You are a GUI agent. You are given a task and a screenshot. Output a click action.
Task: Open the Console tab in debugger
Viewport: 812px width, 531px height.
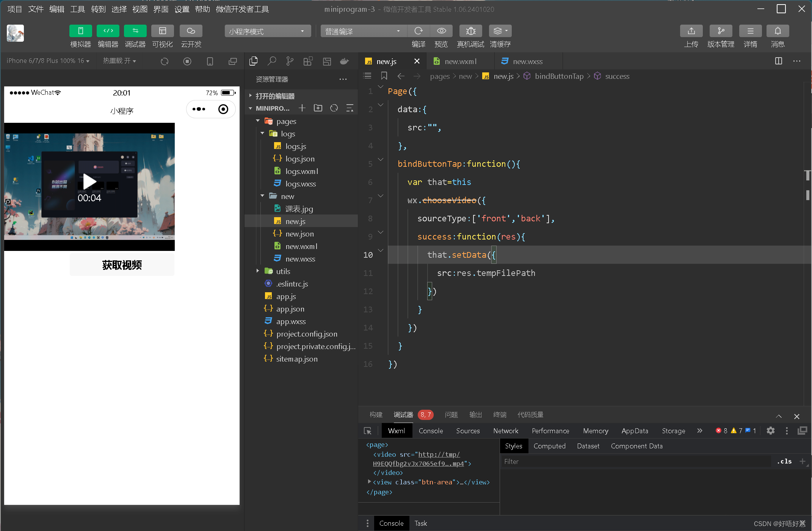tap(431, 431)
